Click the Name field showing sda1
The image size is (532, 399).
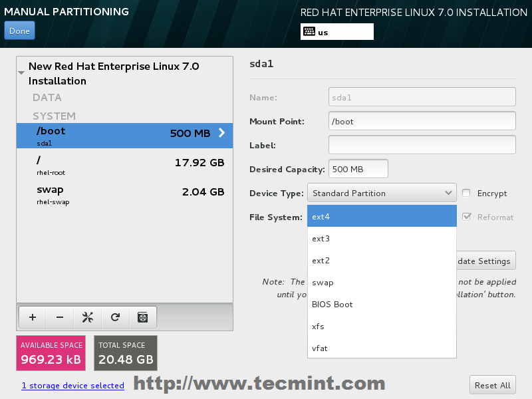pyautogui.click(x=422, y=97)
